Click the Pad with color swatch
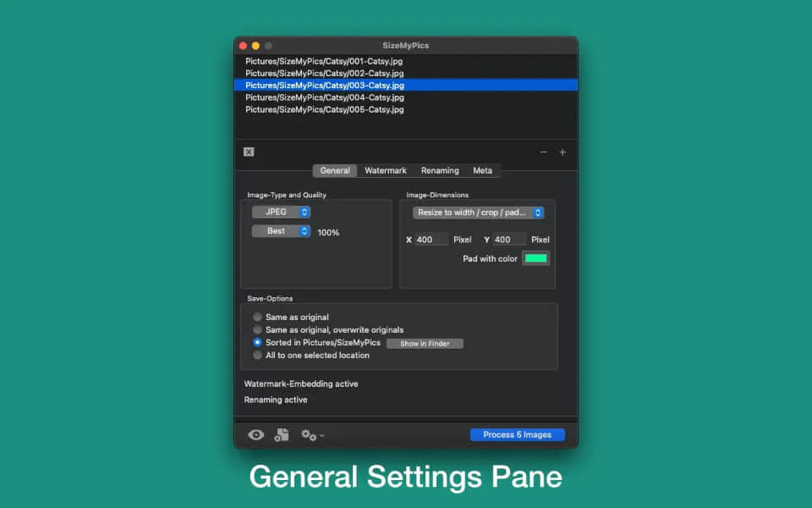The image size is (812, 508). (536, 258)
